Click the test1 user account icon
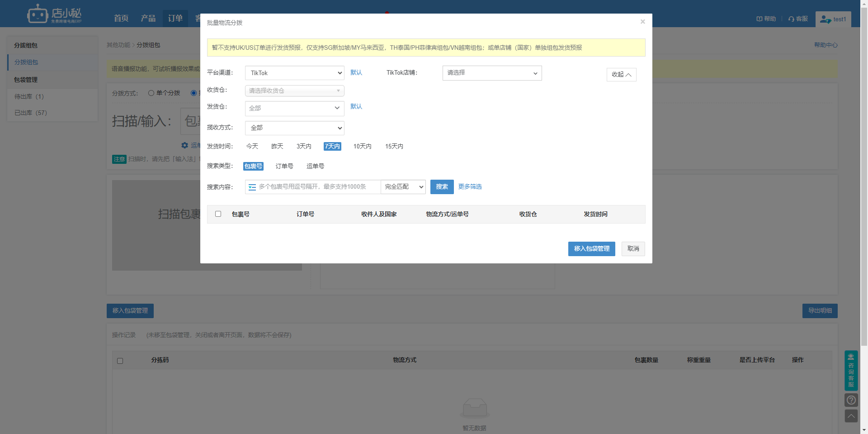 825,19
